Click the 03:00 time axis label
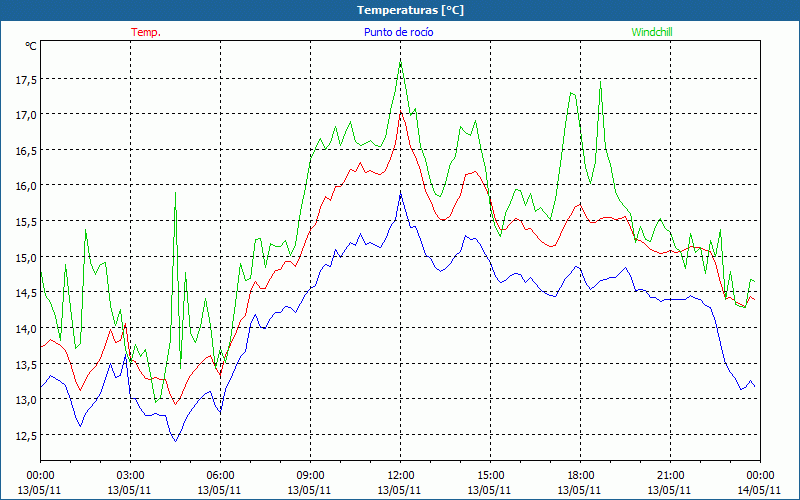Viewport: 800px width, 500px height. pos(130,476)
